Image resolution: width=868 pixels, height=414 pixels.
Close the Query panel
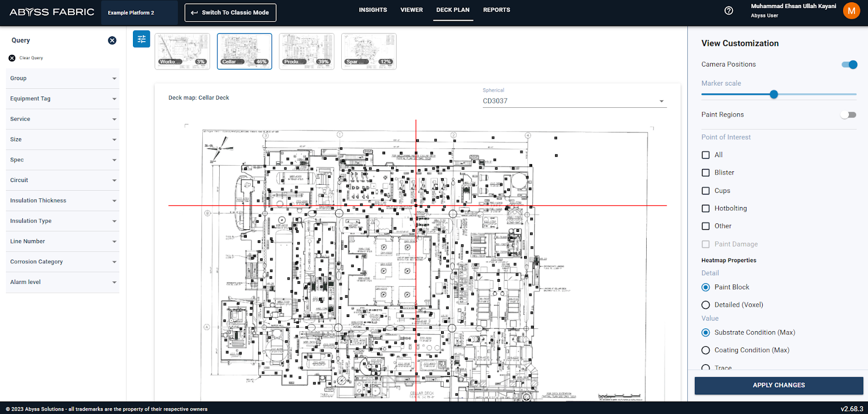click(x=112, y=41)
